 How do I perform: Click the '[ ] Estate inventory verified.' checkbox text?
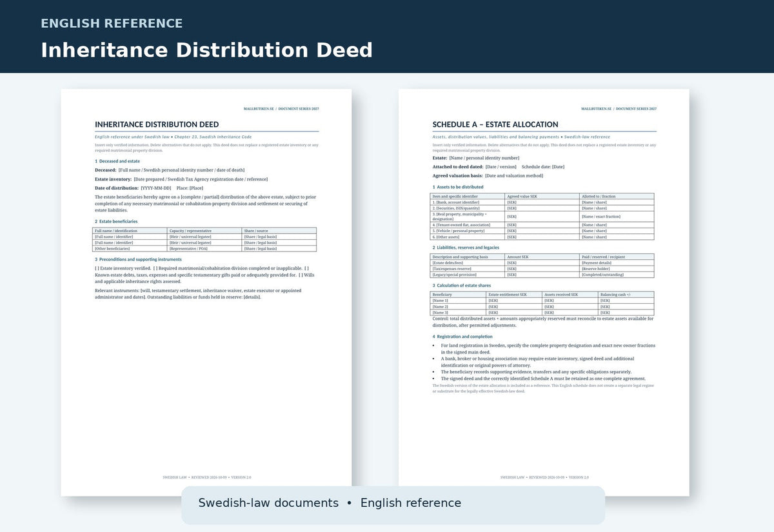click(123, 268)
